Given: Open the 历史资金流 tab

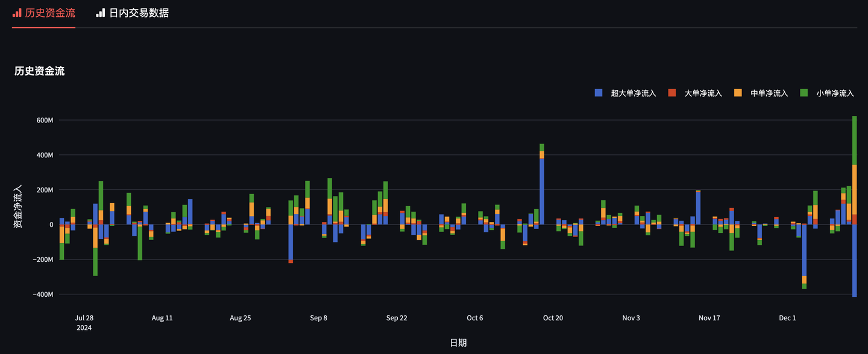Looking at the screenshot, I should [43, 13].
